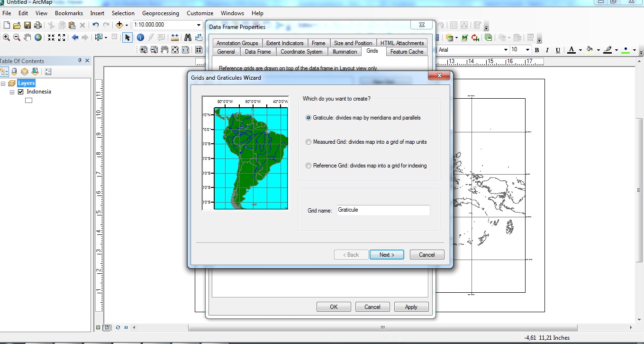Save the map with the floppy disk icon
644x344 pixels.
pos(27,25)
